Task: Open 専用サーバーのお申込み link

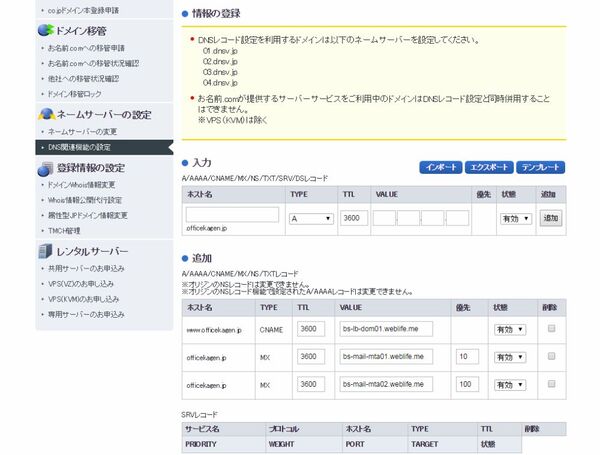Action: [x=86, y=315]
